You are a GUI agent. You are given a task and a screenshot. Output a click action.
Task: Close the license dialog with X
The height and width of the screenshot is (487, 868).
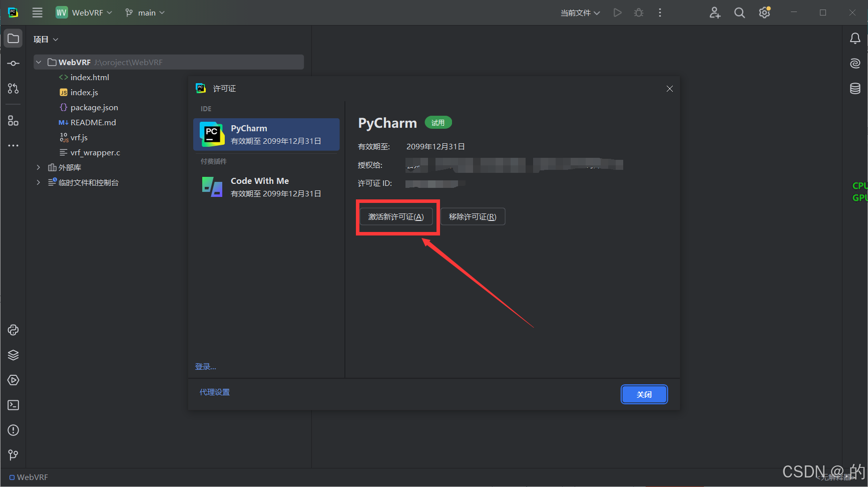pyautogui.click(x=669, y=89)
